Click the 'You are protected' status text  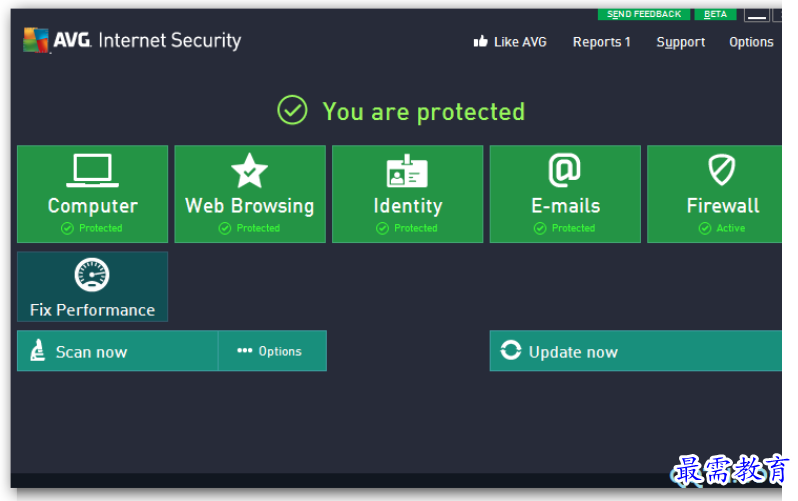click(423, 112)
